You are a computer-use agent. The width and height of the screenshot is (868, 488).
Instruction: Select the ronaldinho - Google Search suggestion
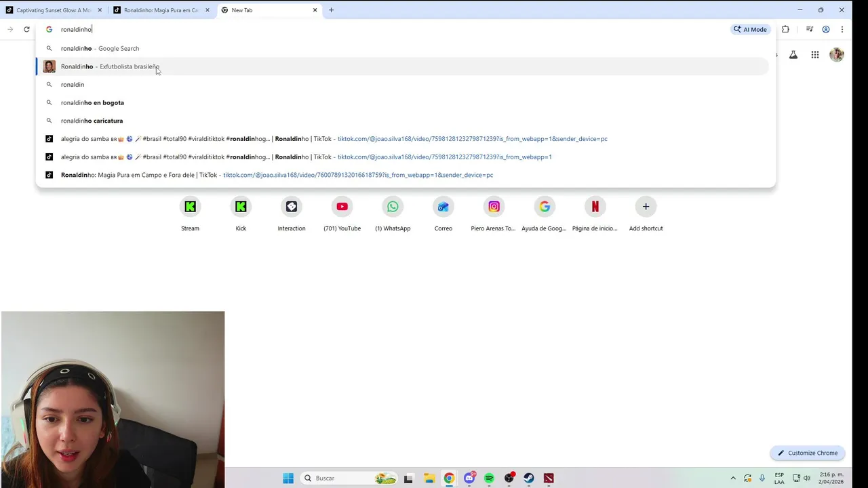[402, 48]
